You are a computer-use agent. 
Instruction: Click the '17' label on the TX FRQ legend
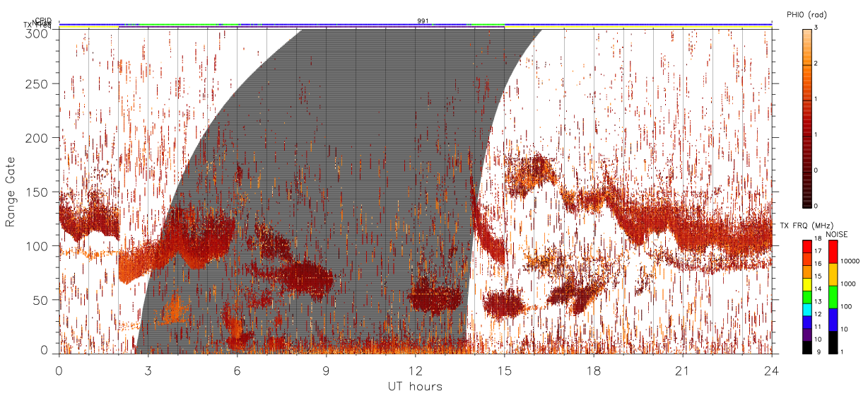click(x=819, y=251)
